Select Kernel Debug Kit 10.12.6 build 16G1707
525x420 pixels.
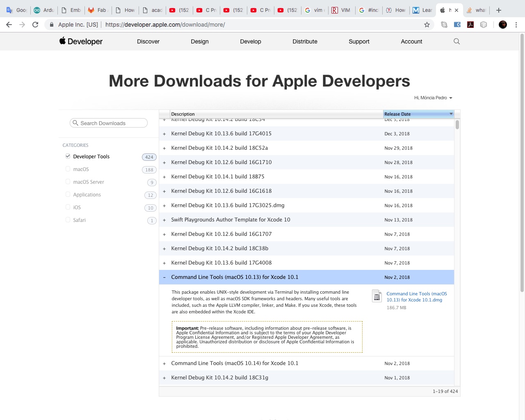point(306,234)
